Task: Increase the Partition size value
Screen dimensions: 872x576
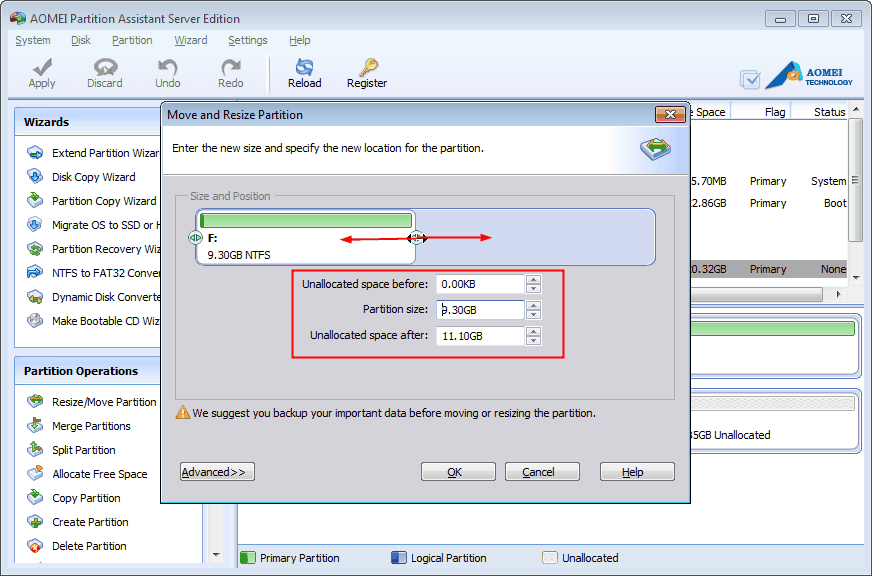Action: point(533,305)
